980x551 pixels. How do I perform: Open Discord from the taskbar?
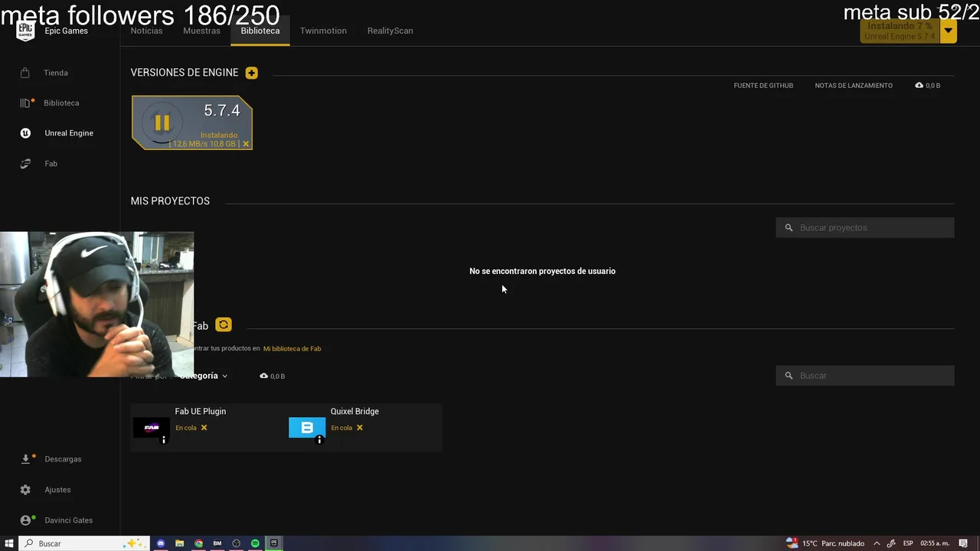pyautogui.click(x=161, y=543)
